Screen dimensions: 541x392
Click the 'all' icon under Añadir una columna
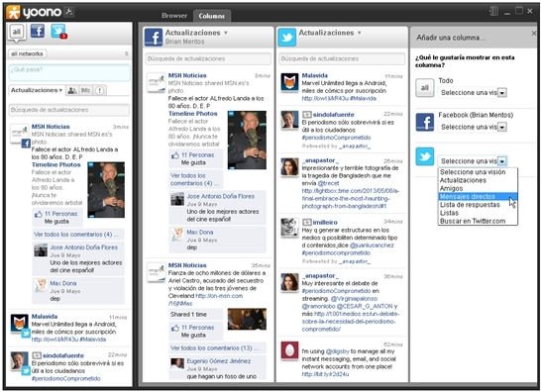424,87
